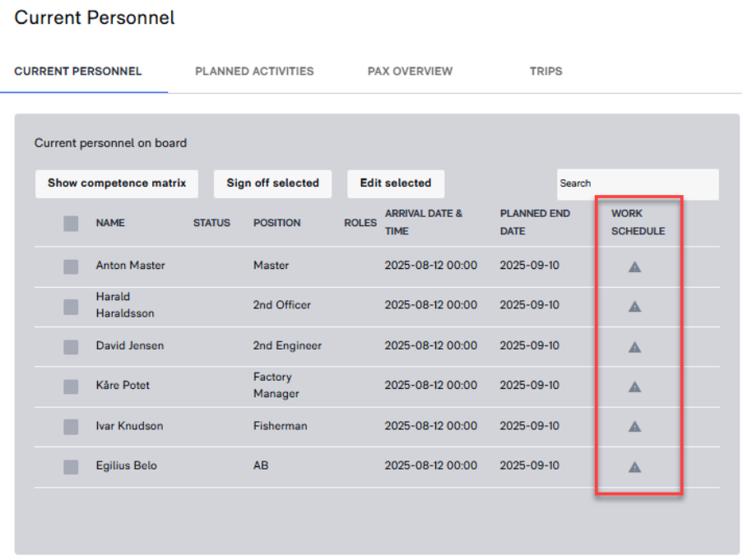Switch to the Current Personnel tab
Viewport: 743px width, 560px height.
(x=77, y=71)
